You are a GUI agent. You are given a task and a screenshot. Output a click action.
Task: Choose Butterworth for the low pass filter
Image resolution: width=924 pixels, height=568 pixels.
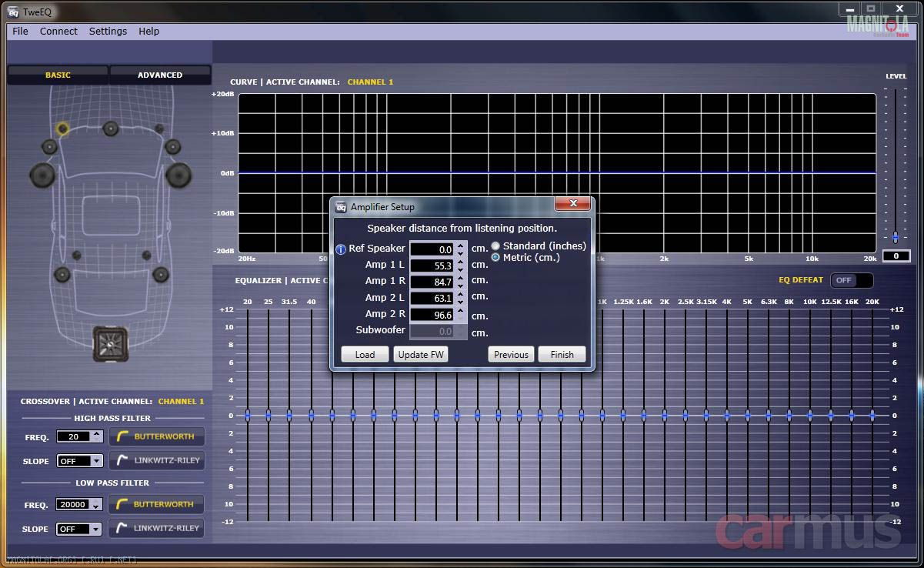(x=156, y=504)
